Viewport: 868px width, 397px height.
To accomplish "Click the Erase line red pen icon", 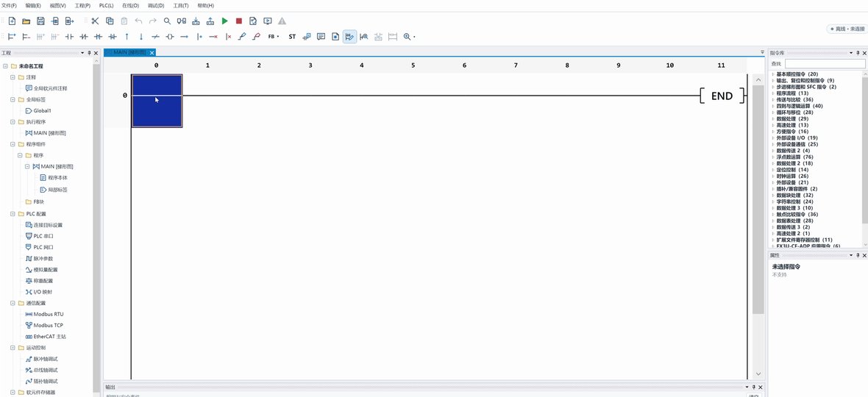I will (x=256, y=37).
